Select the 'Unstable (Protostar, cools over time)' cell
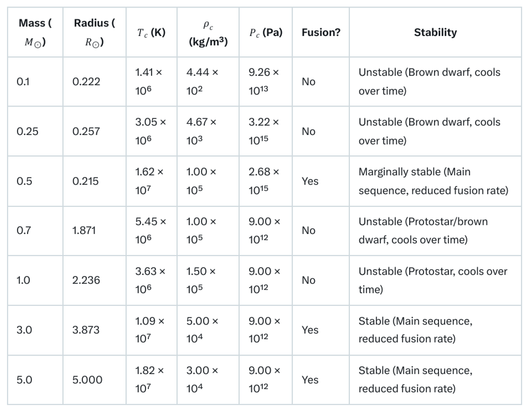Screen dimensions: 532x414 tap(433, 280)
